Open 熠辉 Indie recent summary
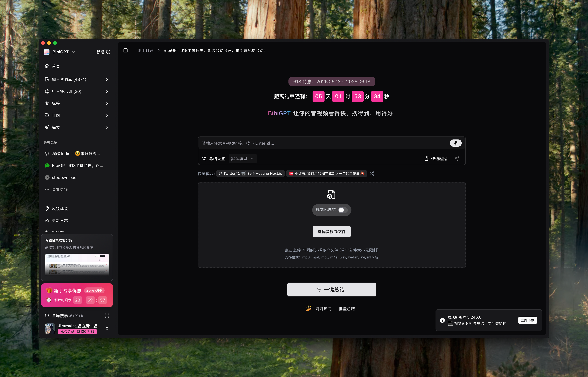The height and width of the screenshot is (377, 588). [x=77, y=154]
